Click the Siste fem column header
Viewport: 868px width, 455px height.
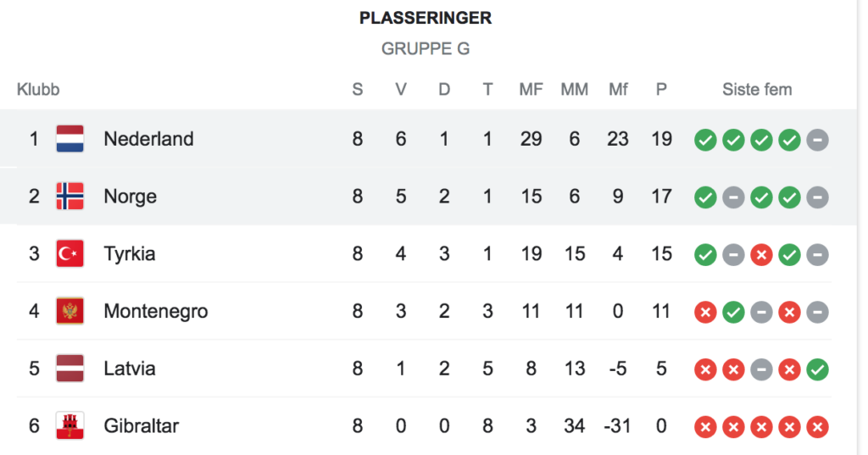pyautogui.click(x=757, y=90)
